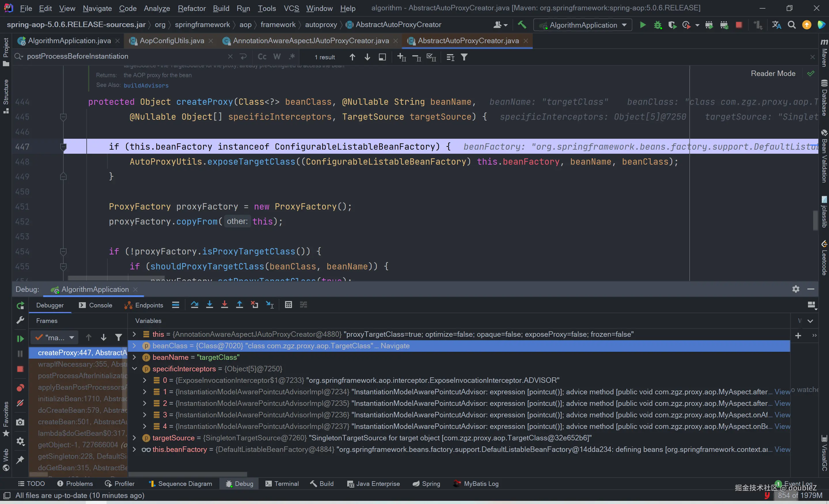
Task: Expand the targetSource variable node
Action: point(134,438)
